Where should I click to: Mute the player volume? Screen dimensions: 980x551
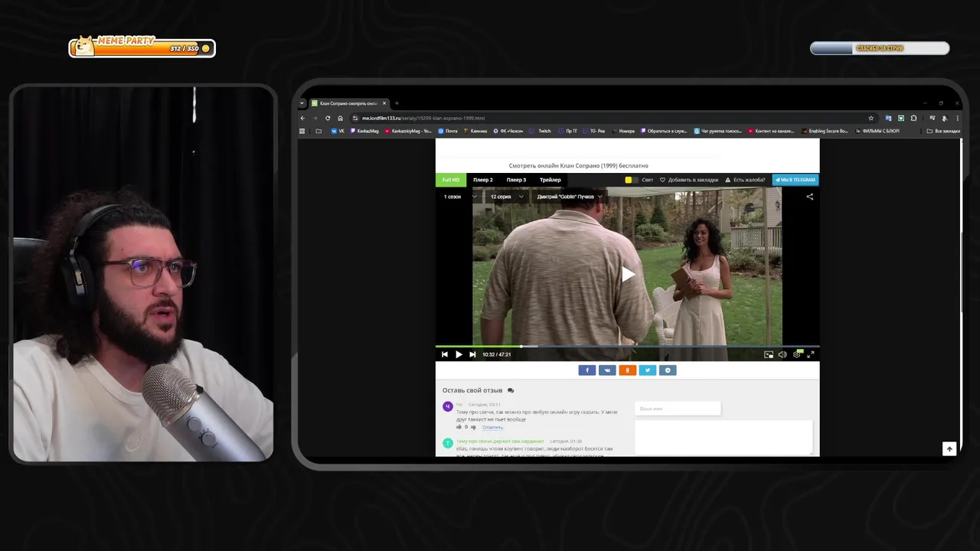(x=782, y=354)
